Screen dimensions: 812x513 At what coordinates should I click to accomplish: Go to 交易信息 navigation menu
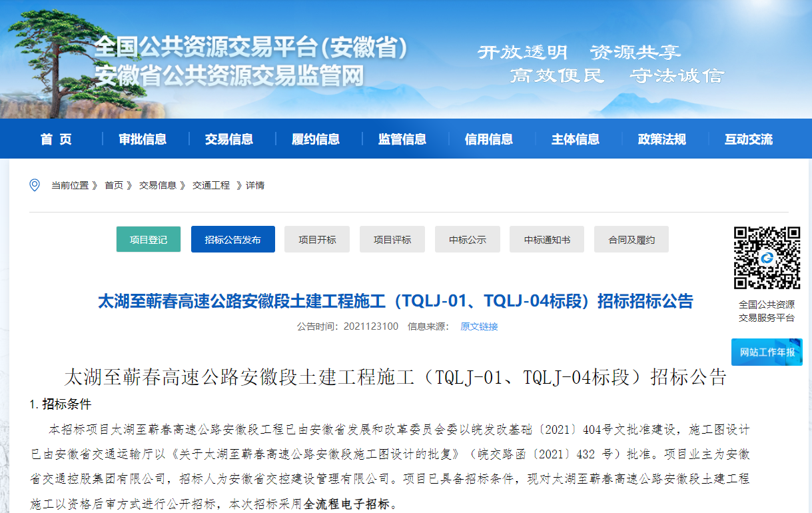point(229,139)
